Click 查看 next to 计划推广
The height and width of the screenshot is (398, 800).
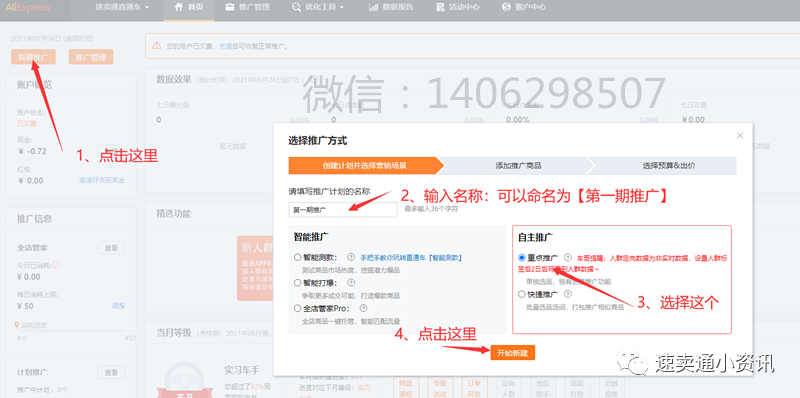(x=111, y=372)
